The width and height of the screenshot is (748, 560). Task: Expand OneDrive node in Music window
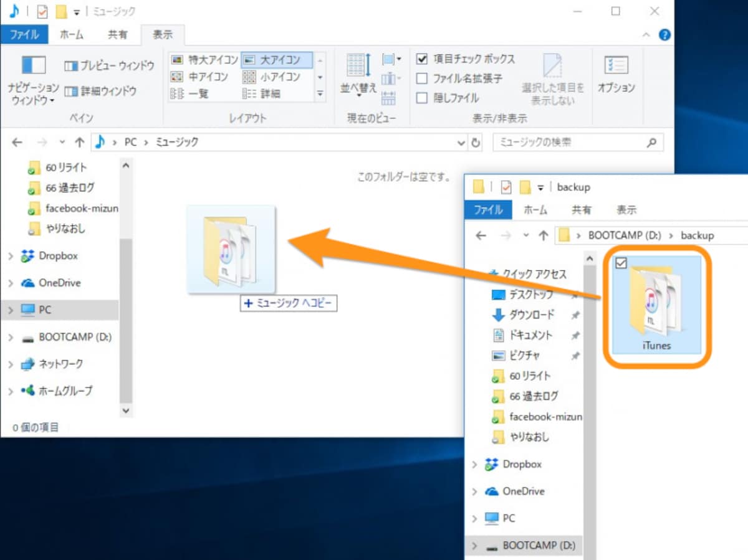click(10, 283)
